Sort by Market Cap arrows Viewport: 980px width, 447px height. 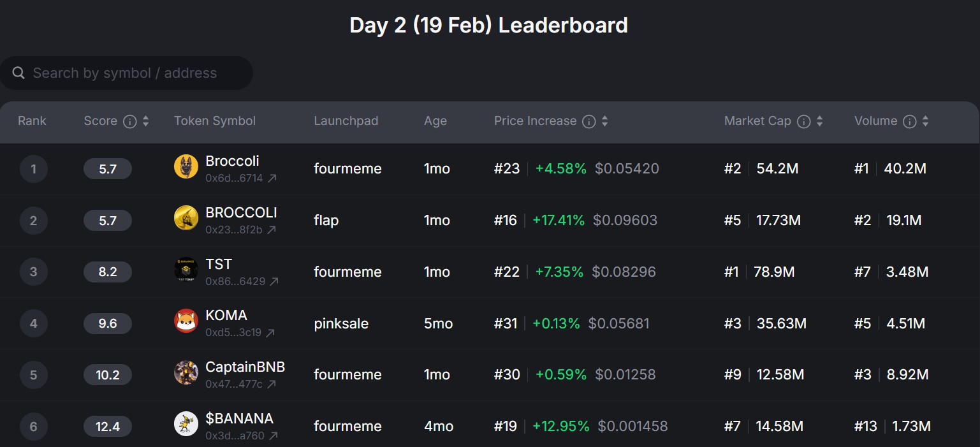[819, 121]
